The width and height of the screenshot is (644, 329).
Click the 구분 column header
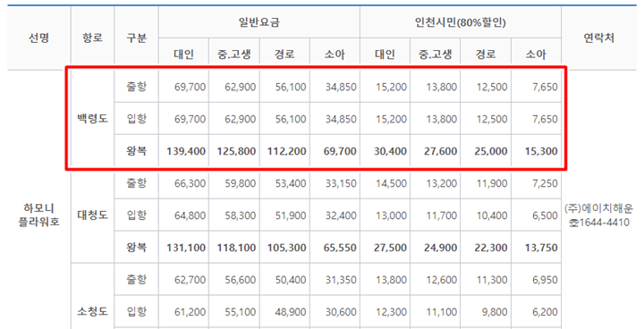click(136, 38)
